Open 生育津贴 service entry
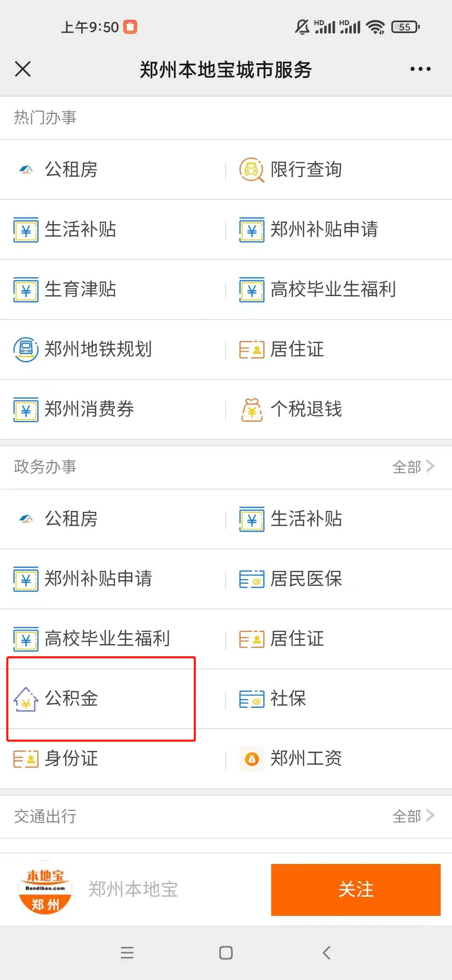This screenshot has height=980, width=452. point(80,289)
